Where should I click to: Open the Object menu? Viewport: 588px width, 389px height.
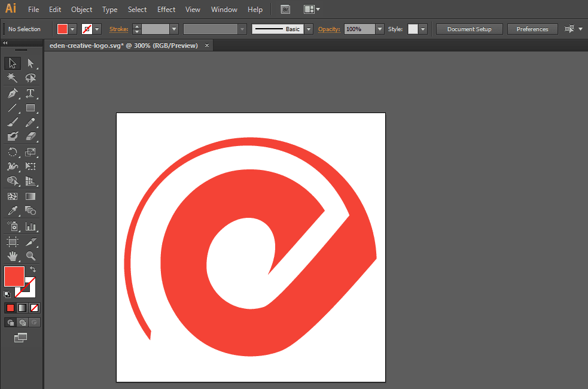pos(81,10)
